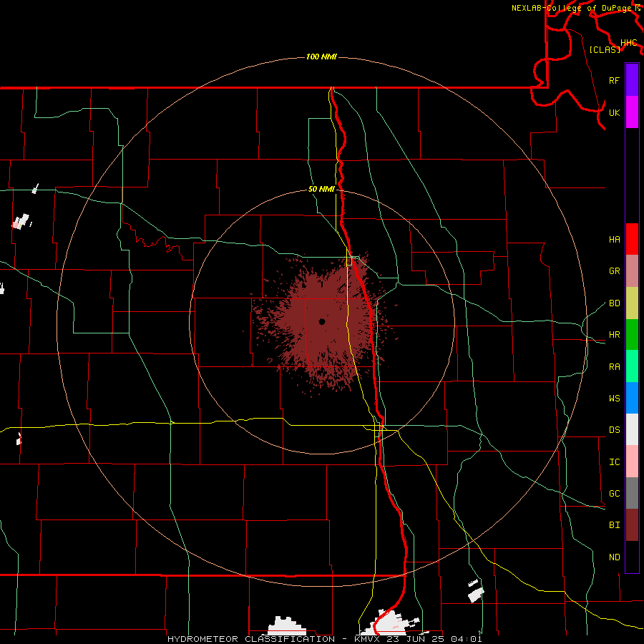Click the ND black legend swatch
This screenshot has width=644, height=644.
coord(632,557)
